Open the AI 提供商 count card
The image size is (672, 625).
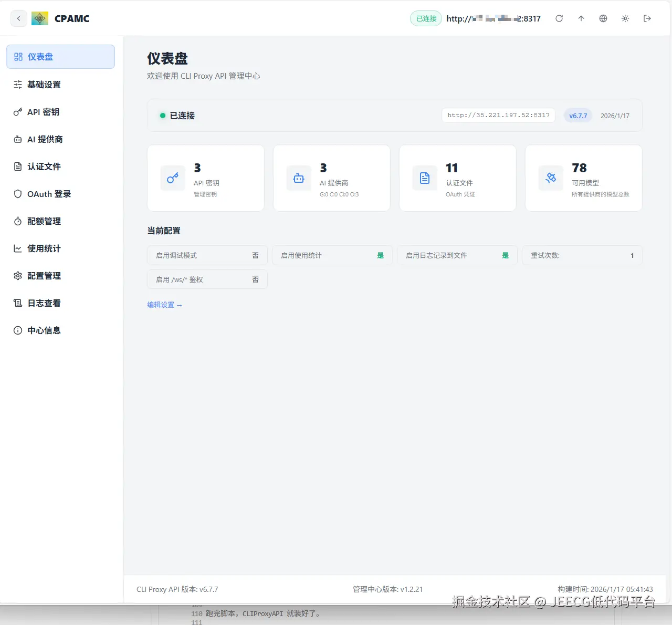click(x=332, y=178)
